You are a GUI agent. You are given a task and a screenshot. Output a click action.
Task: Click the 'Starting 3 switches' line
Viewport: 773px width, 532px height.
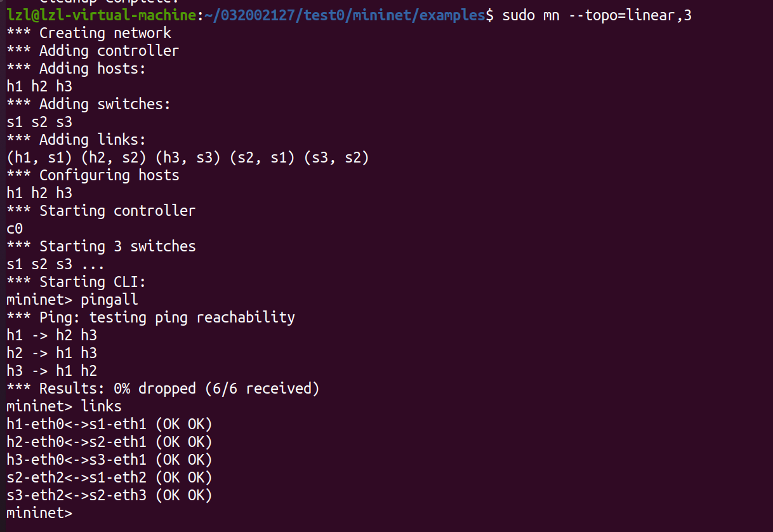[x=101, y=246]
